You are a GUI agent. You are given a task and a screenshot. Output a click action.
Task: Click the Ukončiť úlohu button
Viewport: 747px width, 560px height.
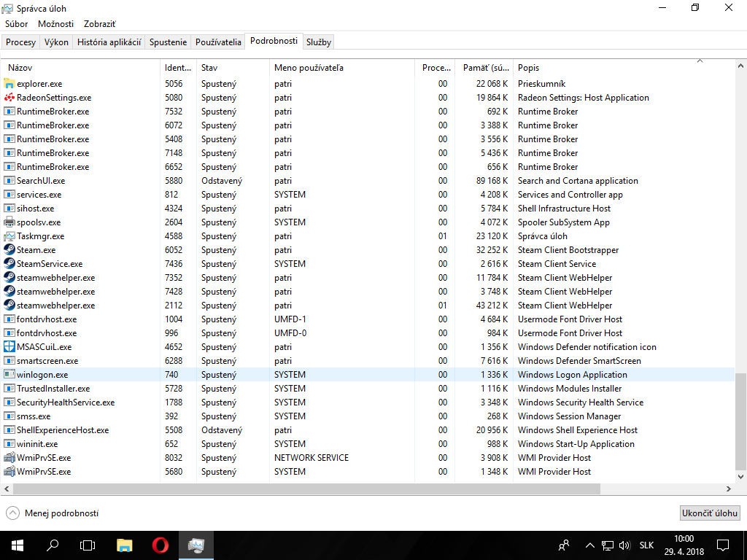(710, 513)
